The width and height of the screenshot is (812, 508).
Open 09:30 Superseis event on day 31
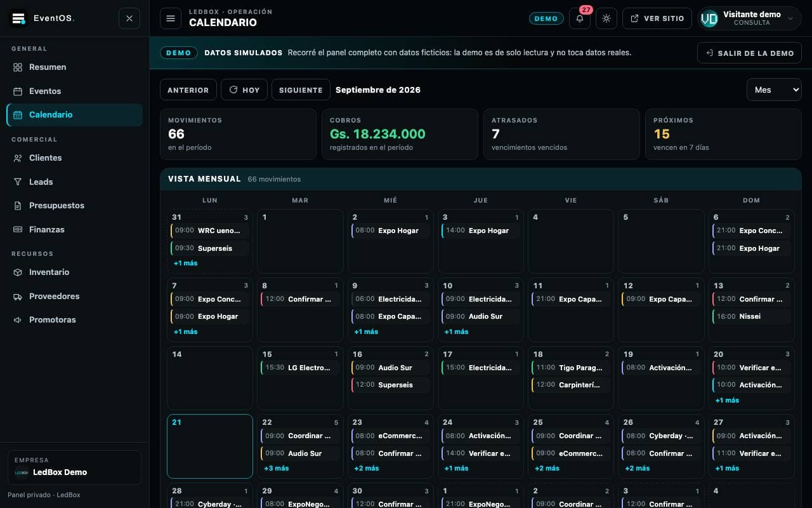pyautogui.click(x=210, y=248)
